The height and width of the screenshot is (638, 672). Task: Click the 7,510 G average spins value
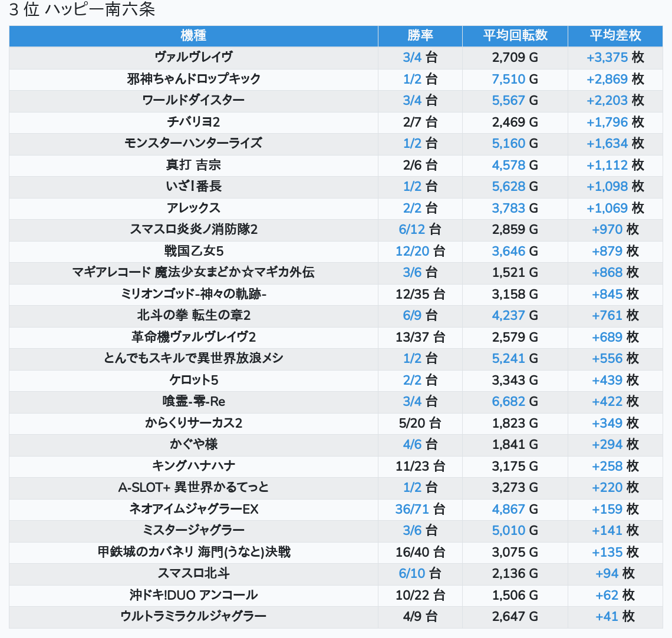point(515,79)
